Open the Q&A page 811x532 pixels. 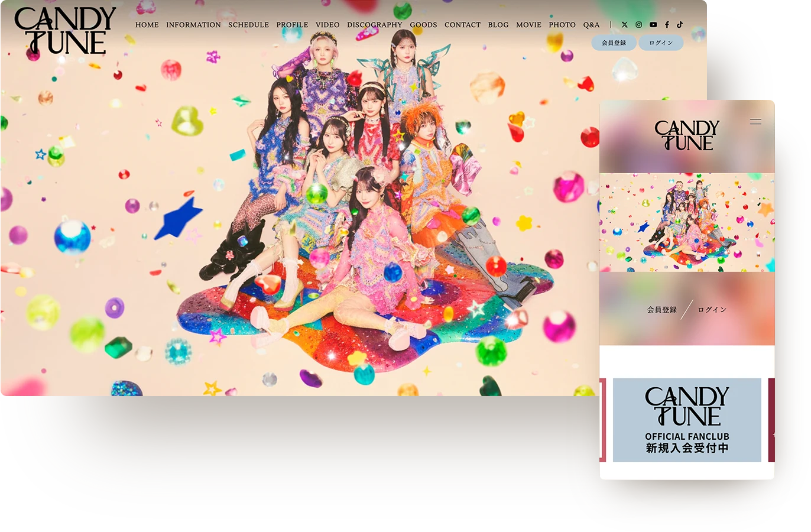tap(591, 25)
